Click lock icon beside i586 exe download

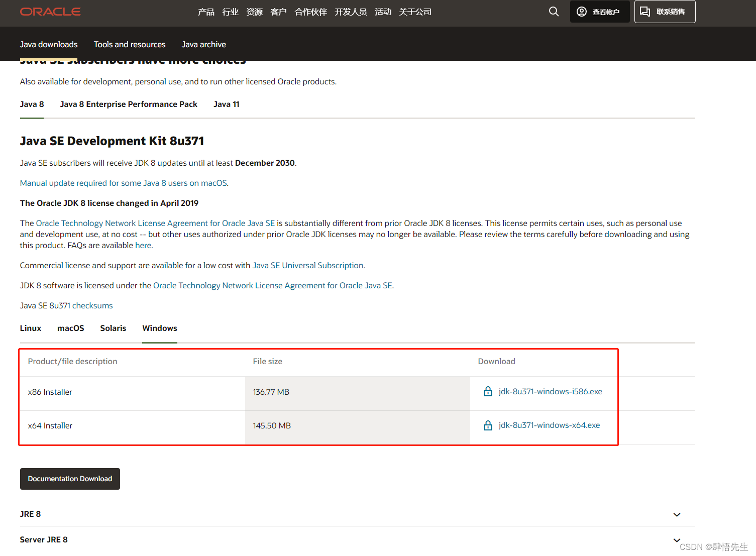pyautogui.click(x=488, y=391)
